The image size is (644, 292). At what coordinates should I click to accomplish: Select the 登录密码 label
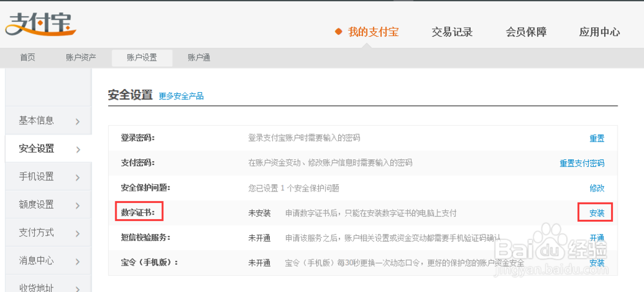tap(137, 138)
